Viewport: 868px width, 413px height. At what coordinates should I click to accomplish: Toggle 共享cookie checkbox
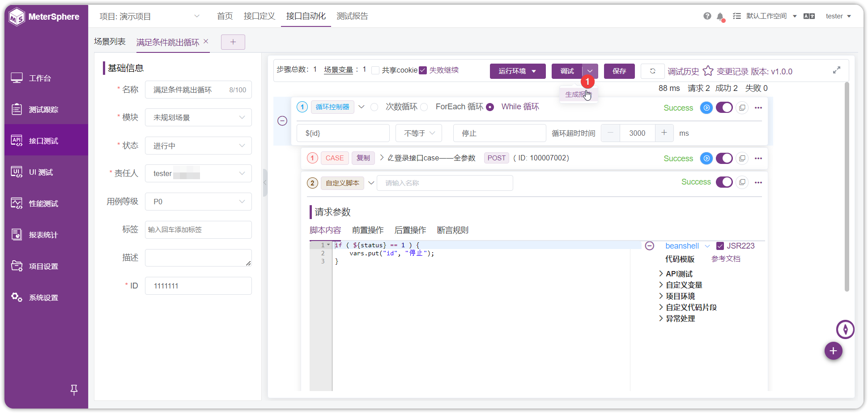(376, 70)
